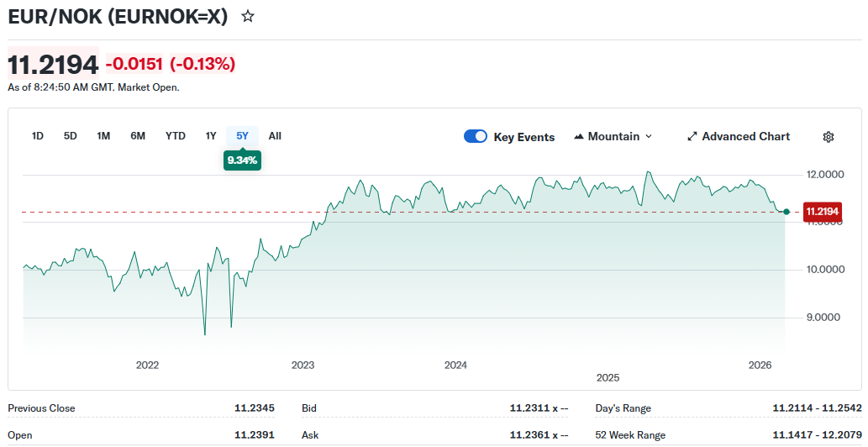The image size is (868, 447).
Task: Click the green endpoint dot on chart
Action: pyautogui.click(x=786, y=212)
